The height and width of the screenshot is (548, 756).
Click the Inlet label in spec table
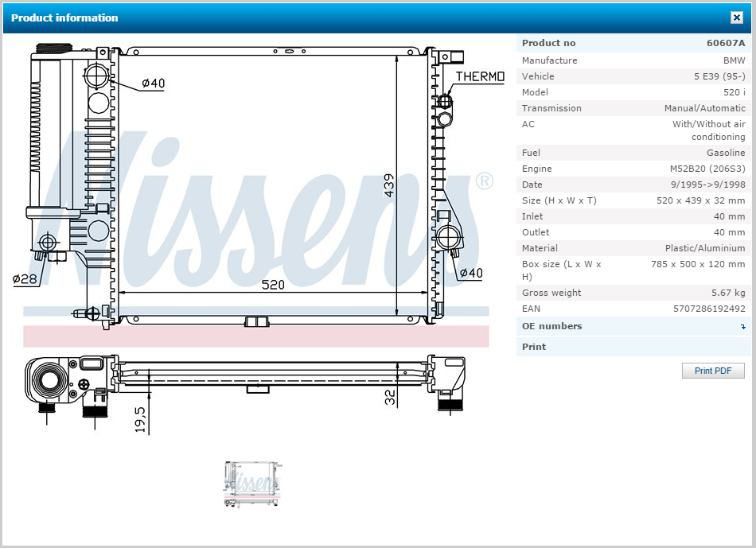tap(532, 216)
